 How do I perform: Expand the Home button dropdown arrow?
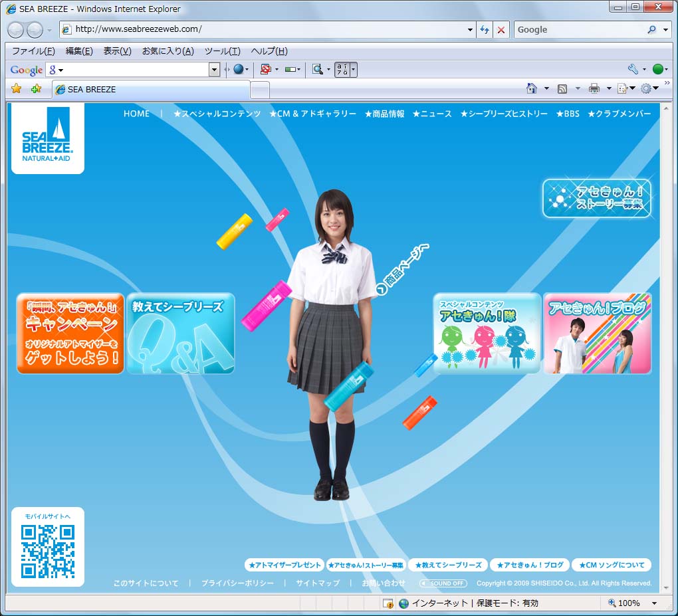[546, 88]
